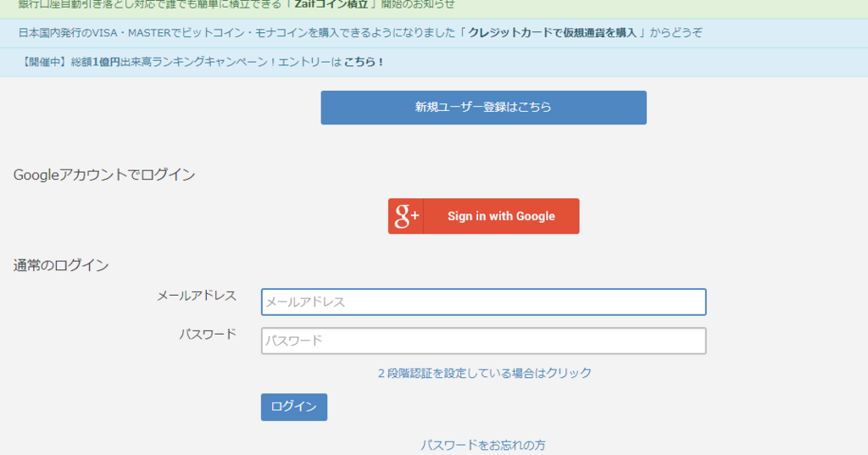Screen dimensions: 868x455
Task: Click the メールアドレス field label
Action: pos(197,297)
